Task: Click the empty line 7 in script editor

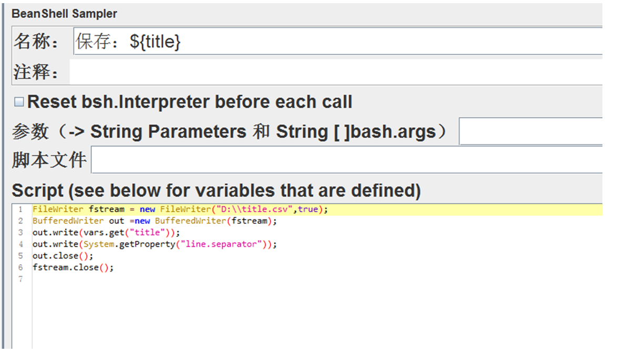Action: (317, 279)
